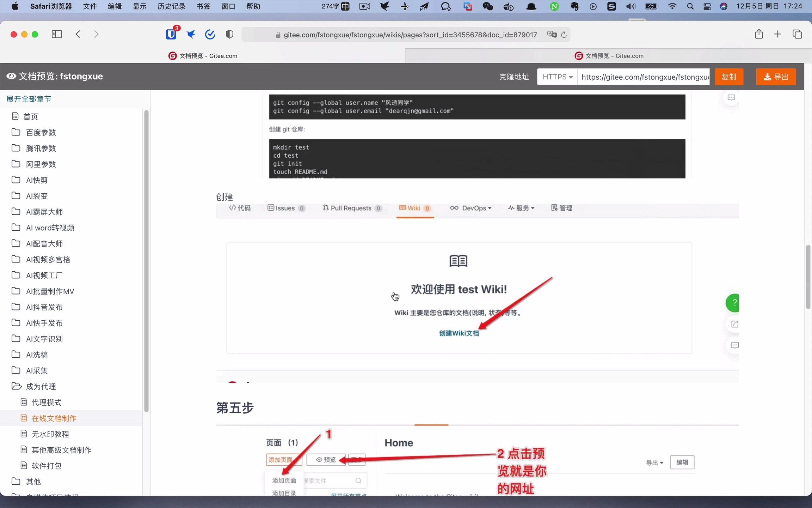Viewport: 812px width, 508px height.
Task: Click the 导出 export button
Action: 776,77
